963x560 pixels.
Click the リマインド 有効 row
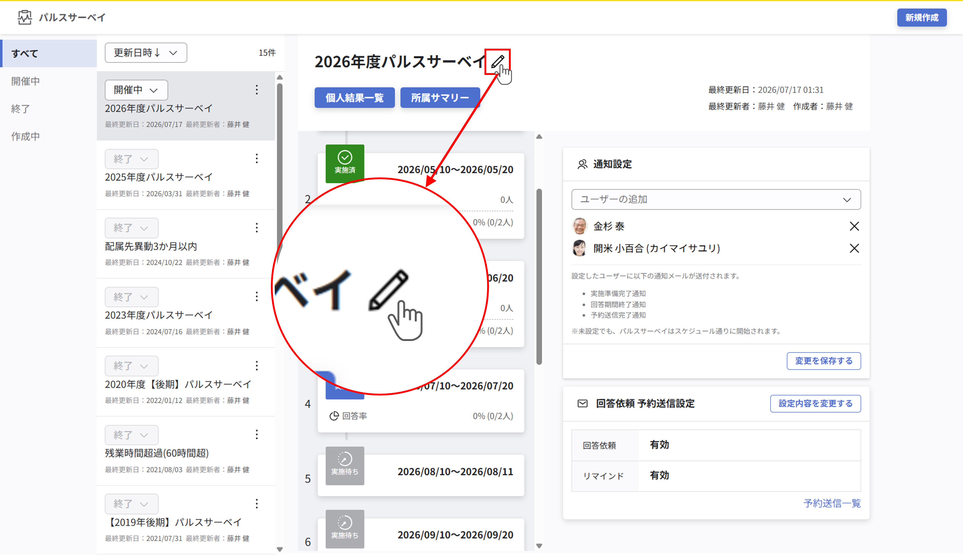pyautogui.click(x=716, y=476)
